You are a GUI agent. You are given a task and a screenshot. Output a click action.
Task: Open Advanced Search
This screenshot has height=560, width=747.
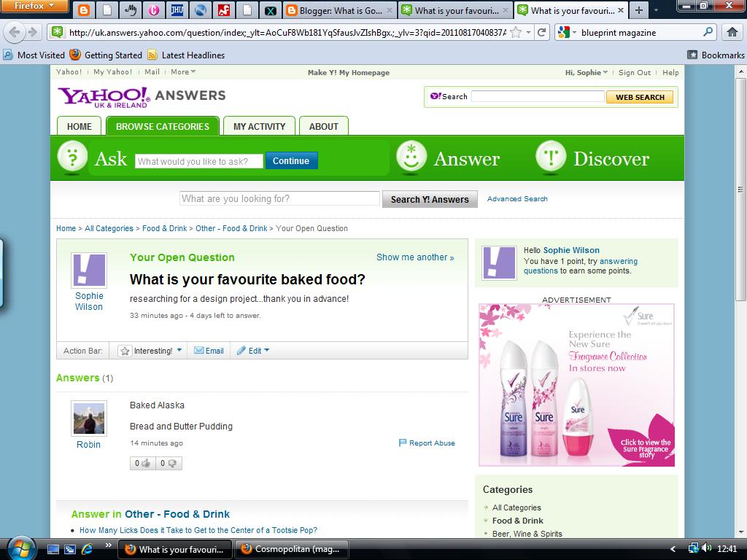(517, 198)
